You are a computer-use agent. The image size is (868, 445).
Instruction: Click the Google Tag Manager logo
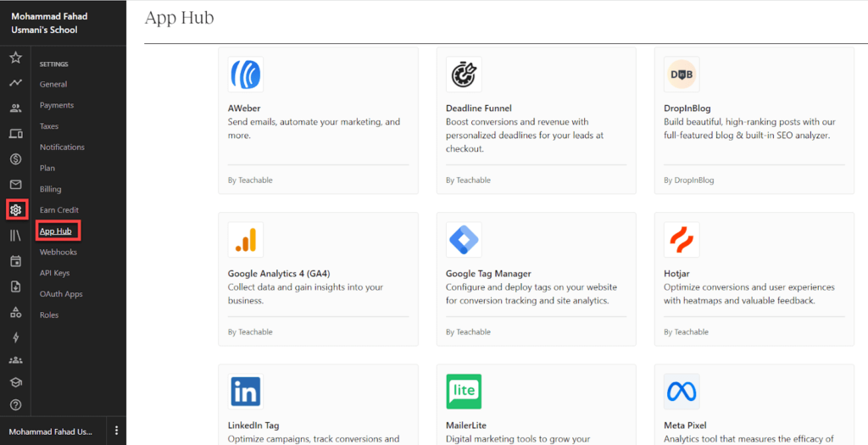click(x=464, y=240)
